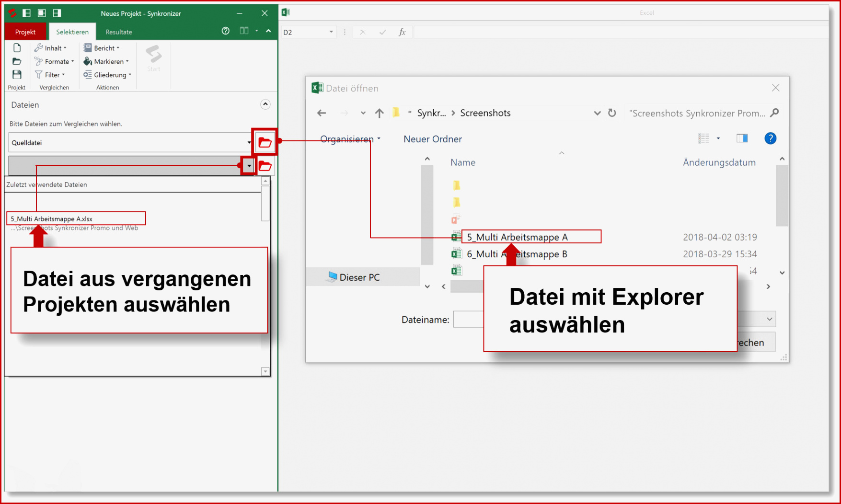Change file view layout icon in dialog
This screenshot has height=504, width=841.
click(703, 138)
